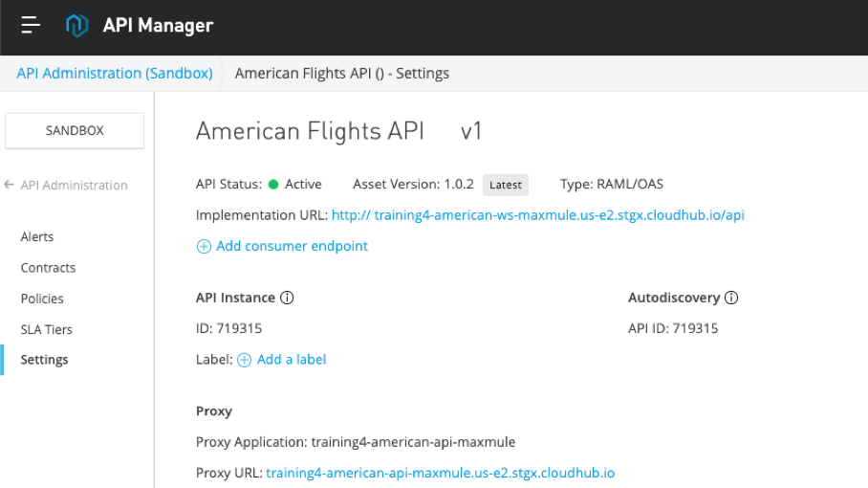Click the green Active status dot
868x488 pixels.
click(273, 185)
